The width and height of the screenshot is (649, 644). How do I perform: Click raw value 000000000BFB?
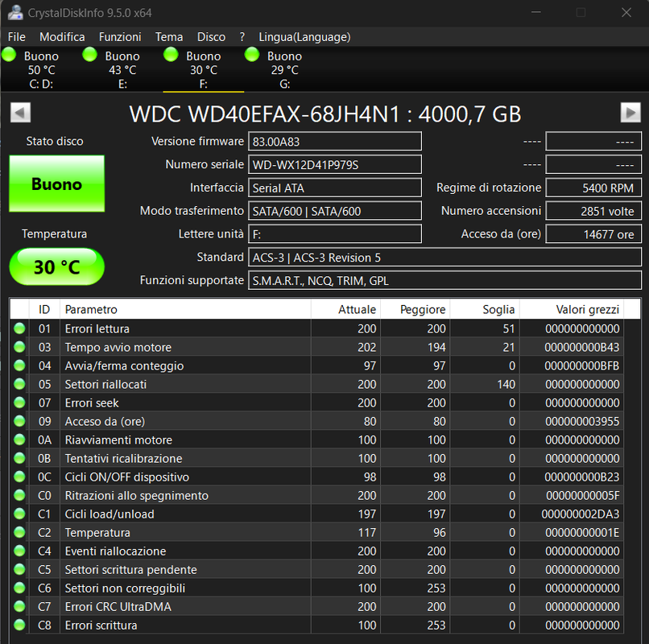pos(581,365)
